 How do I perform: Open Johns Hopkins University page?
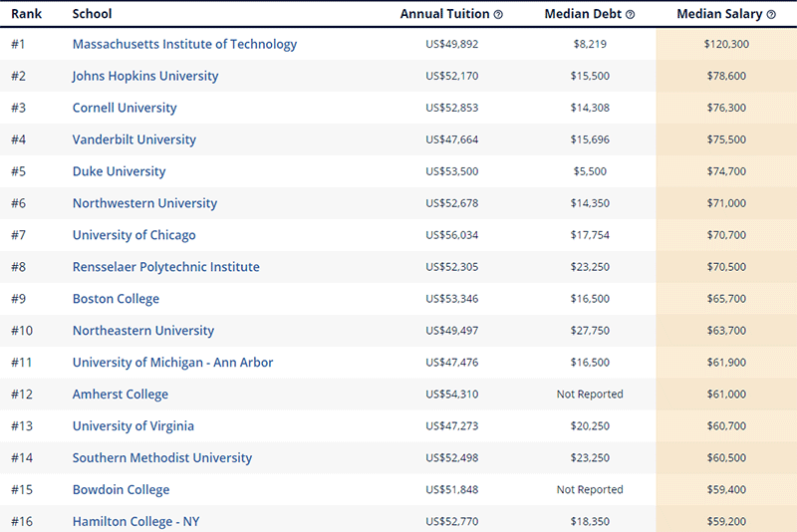click(145, 76)
